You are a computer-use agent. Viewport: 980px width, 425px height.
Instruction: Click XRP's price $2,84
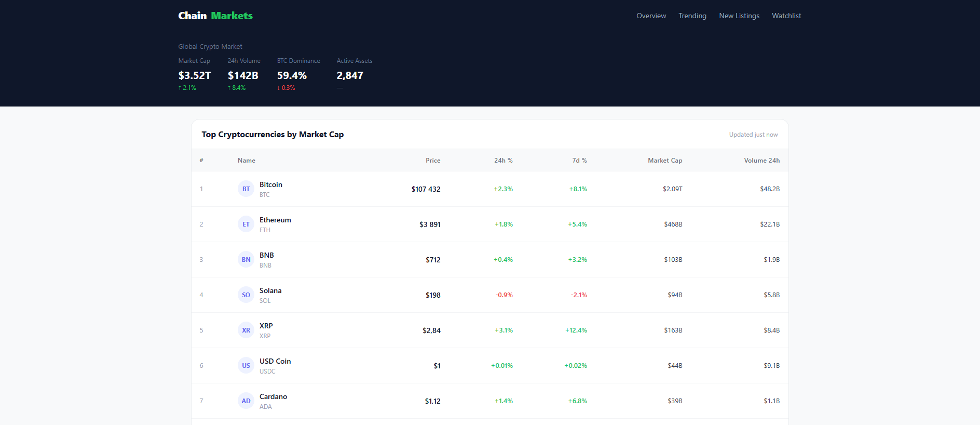(x=431, y=330)
